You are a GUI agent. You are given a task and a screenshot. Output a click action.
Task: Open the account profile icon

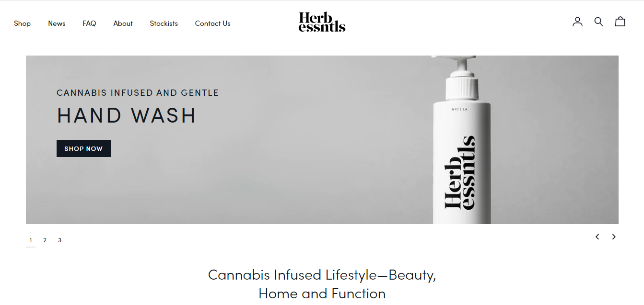(577, 22)
